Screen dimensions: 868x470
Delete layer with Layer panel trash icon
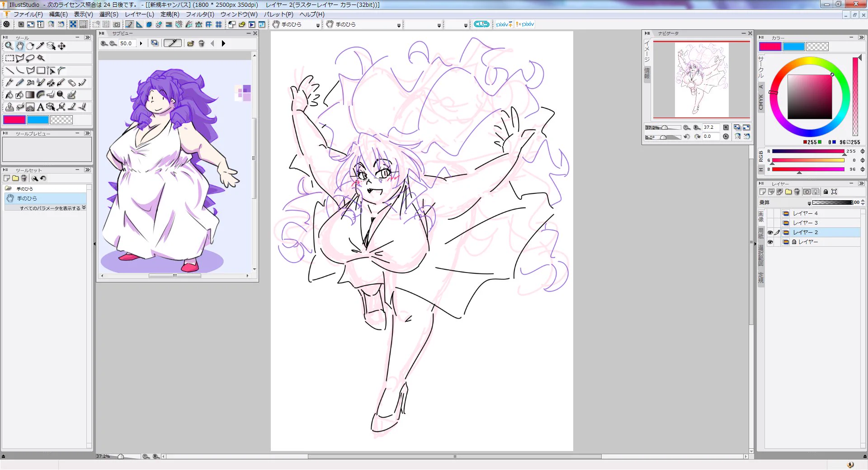797,192
